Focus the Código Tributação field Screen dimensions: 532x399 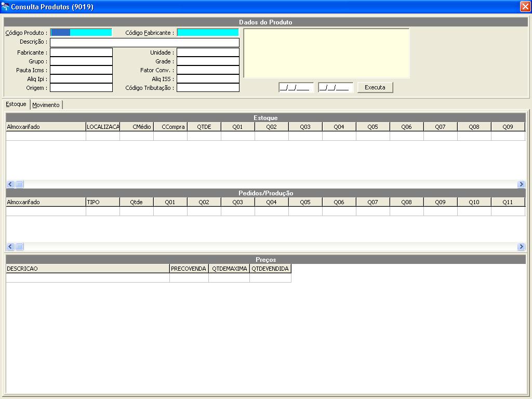click(x=208, y=87)
